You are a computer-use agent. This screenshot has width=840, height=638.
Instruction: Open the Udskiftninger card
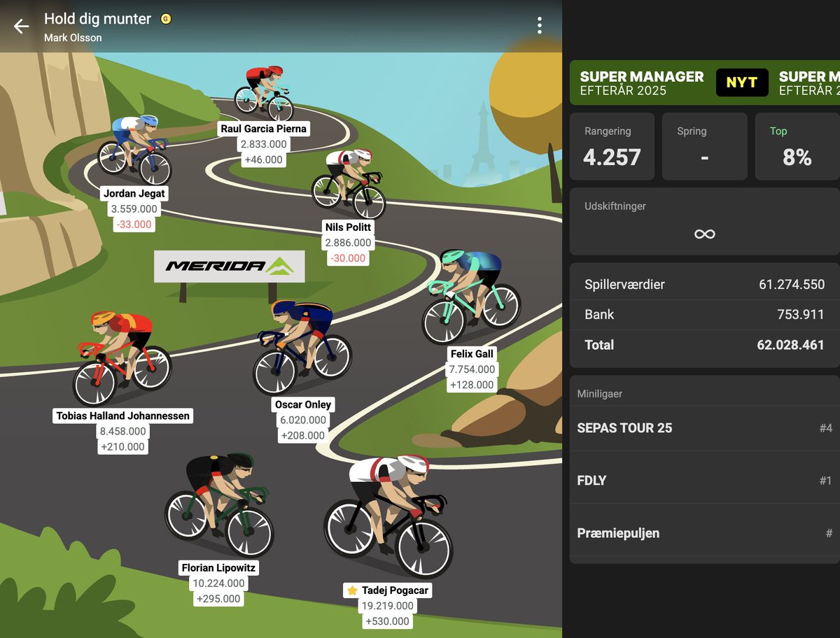704,221
